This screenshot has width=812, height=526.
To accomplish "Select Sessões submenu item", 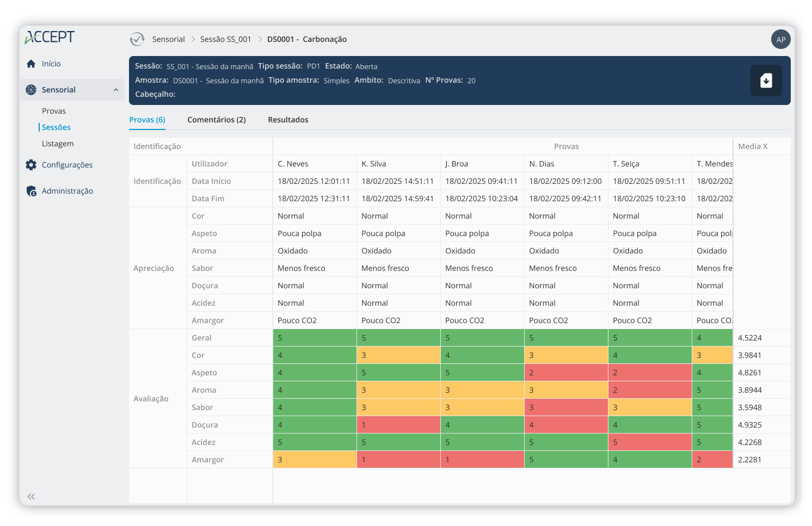I will (x=56, y=127).
